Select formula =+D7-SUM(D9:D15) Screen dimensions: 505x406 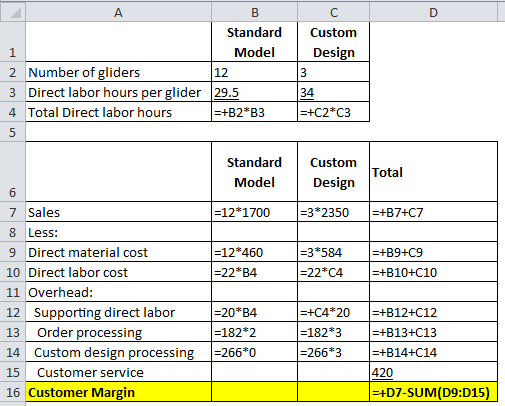pos(433,392)
